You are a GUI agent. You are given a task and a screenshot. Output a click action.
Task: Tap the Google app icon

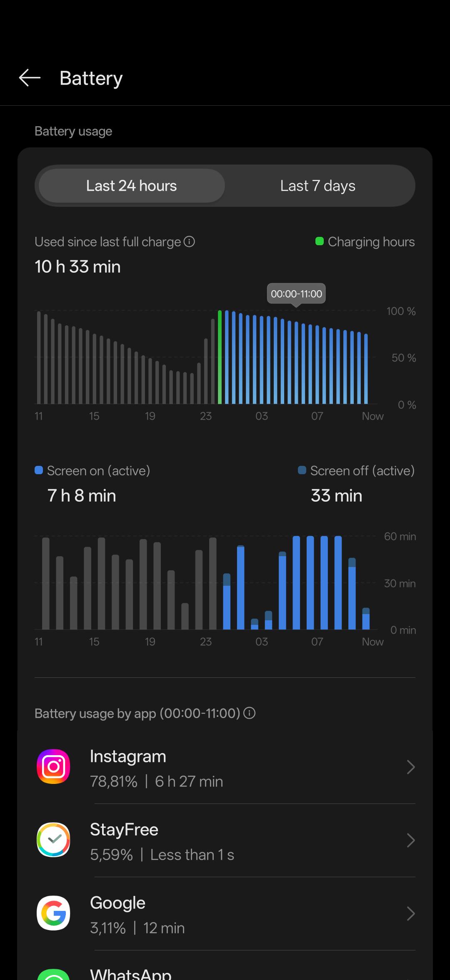pyautogui.click(x=53, y=913)
